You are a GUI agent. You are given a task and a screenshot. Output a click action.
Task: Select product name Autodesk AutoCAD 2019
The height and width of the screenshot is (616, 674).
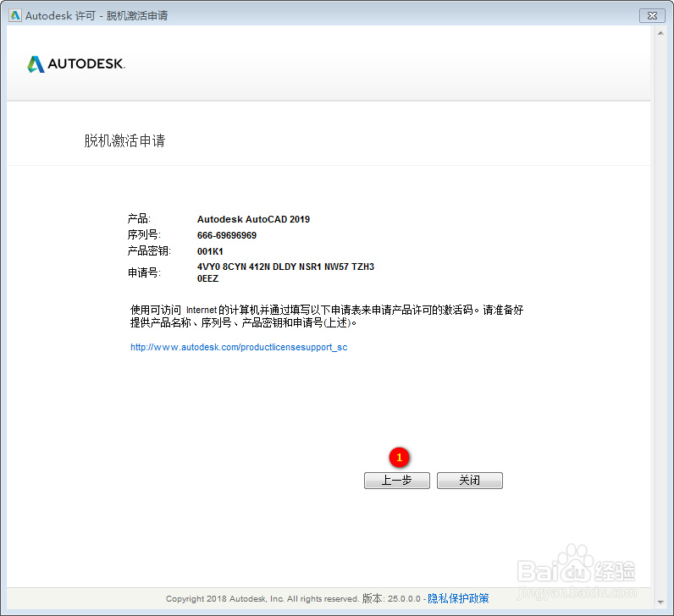[x=253, y=219]
